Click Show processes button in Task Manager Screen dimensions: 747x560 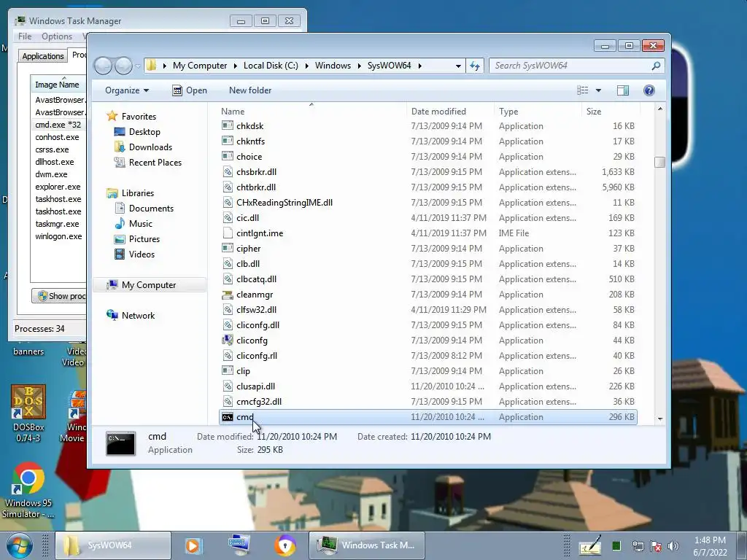(x=60, y=296)
